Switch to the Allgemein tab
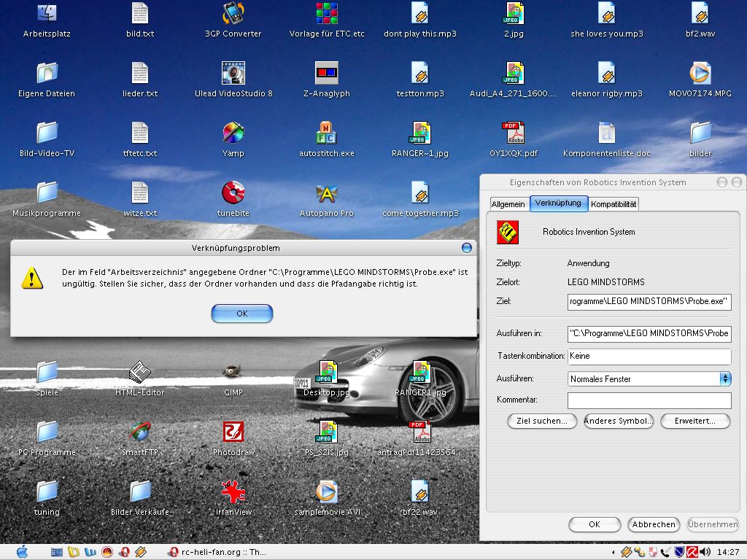 pos(508,204)
